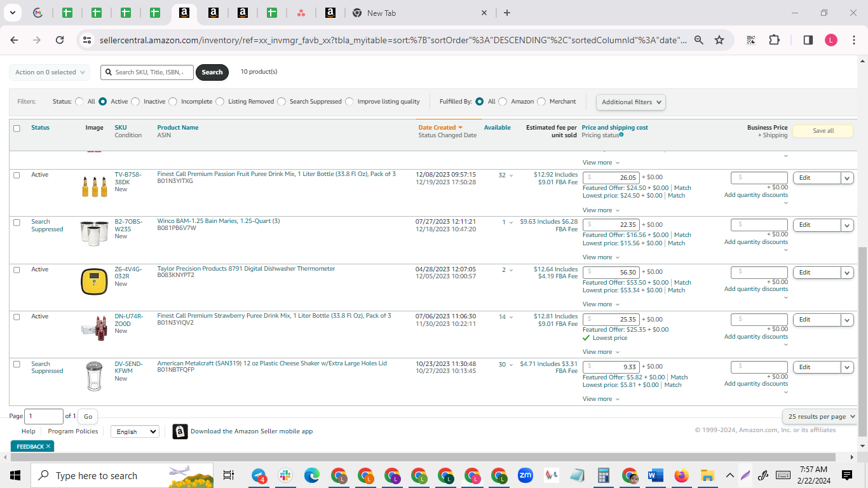Launch Zoom from the taskbar

526,475
